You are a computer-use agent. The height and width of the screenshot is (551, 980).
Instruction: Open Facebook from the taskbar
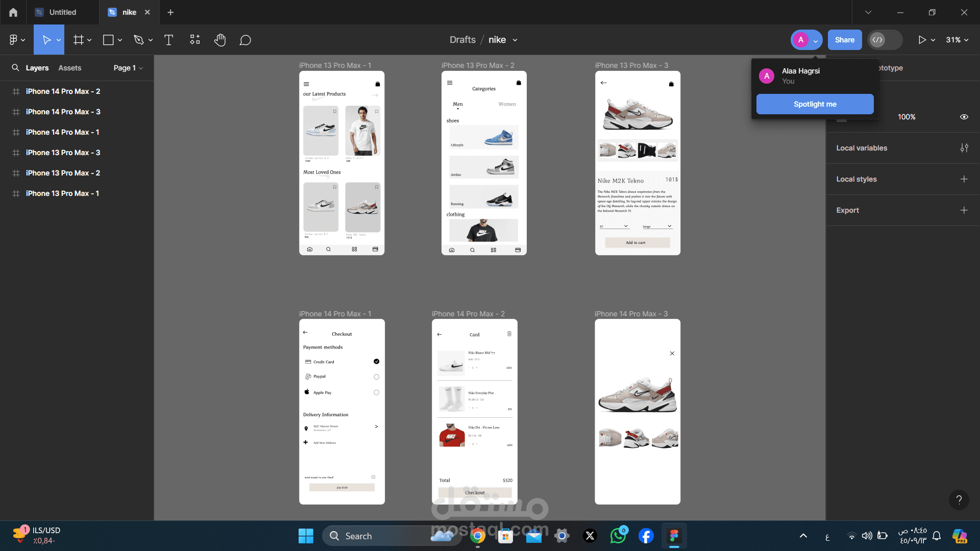646,536
